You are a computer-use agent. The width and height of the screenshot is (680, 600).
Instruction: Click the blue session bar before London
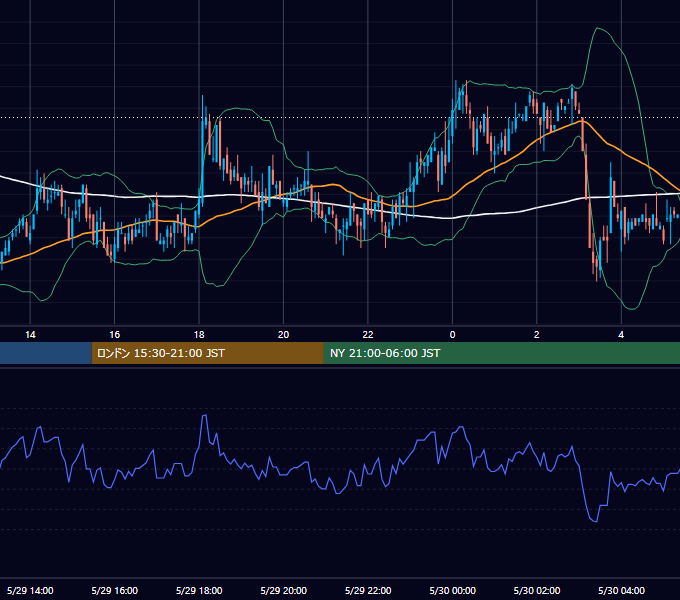46,353
